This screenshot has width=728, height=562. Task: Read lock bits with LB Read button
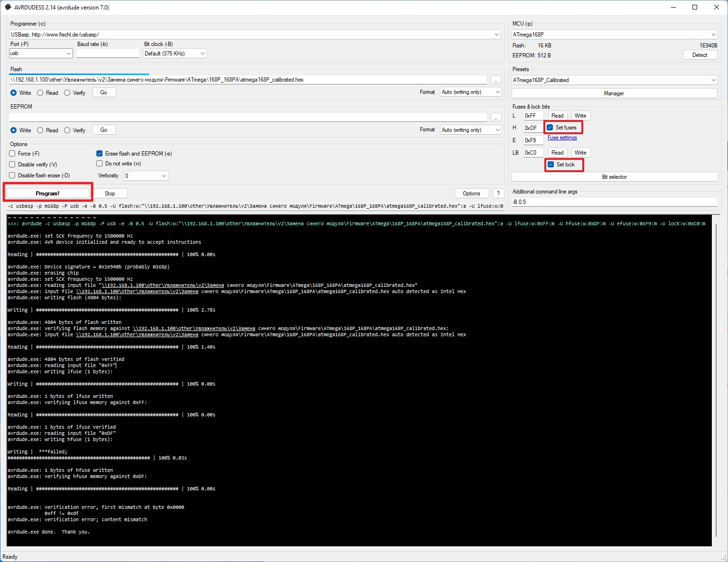558,153
